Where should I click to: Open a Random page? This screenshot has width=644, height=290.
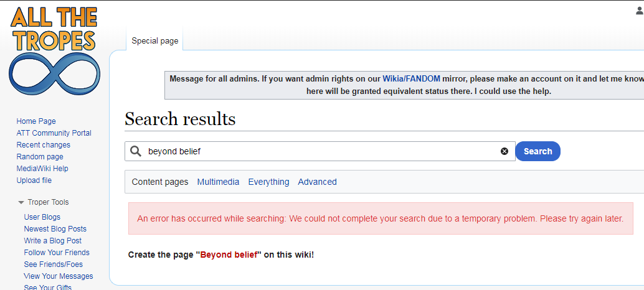40,157
